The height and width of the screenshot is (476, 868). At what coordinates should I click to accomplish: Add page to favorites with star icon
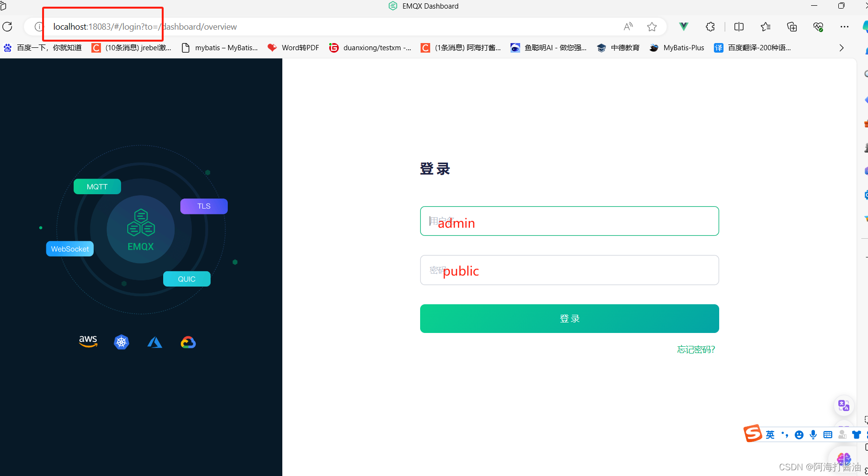tap(652, 27)
